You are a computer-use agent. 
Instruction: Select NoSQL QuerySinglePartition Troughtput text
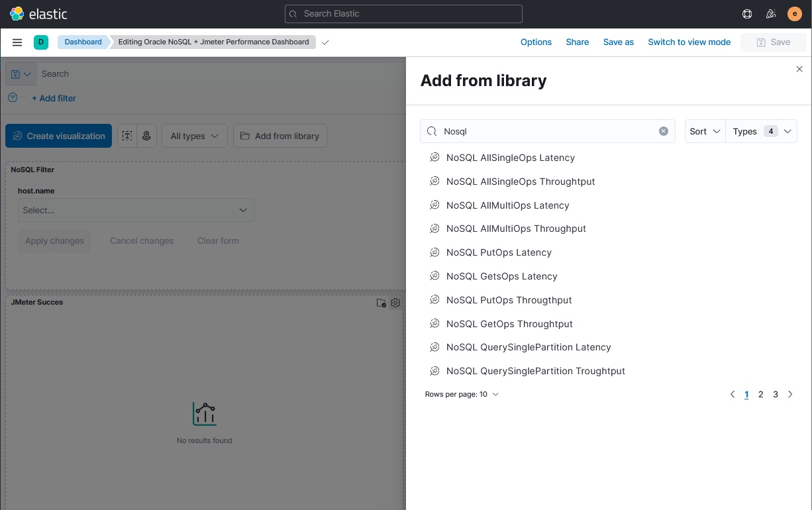click(x=536, y=371)
